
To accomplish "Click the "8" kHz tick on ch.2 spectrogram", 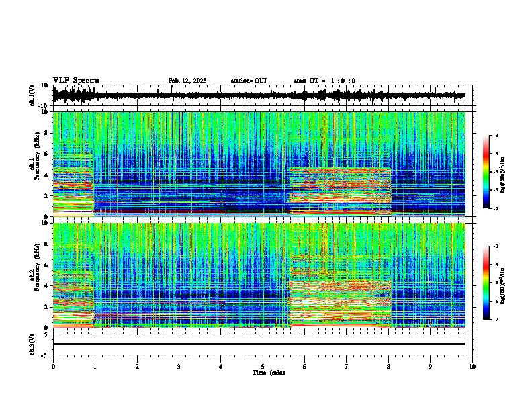I will point(46,244).
